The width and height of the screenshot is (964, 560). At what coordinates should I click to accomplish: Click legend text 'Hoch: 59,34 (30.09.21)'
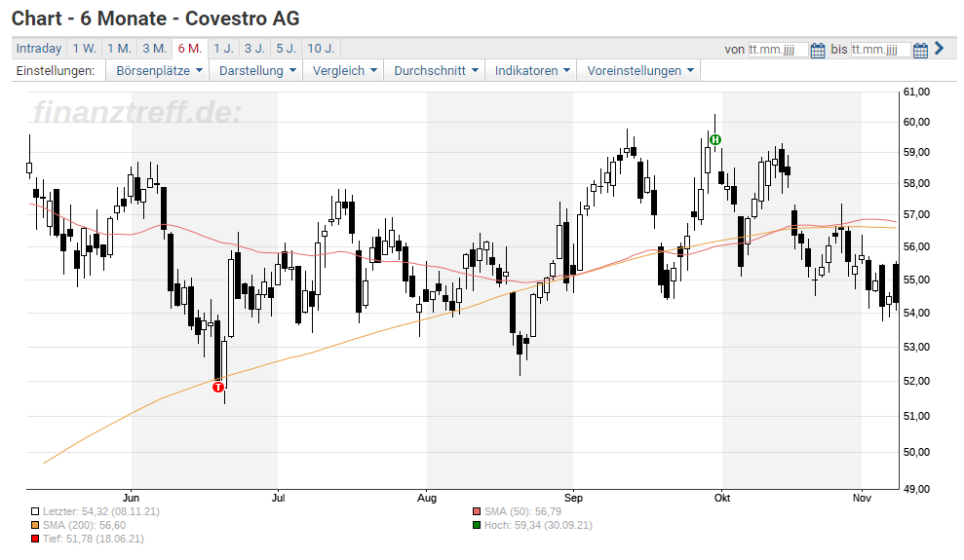click(538, 526)
